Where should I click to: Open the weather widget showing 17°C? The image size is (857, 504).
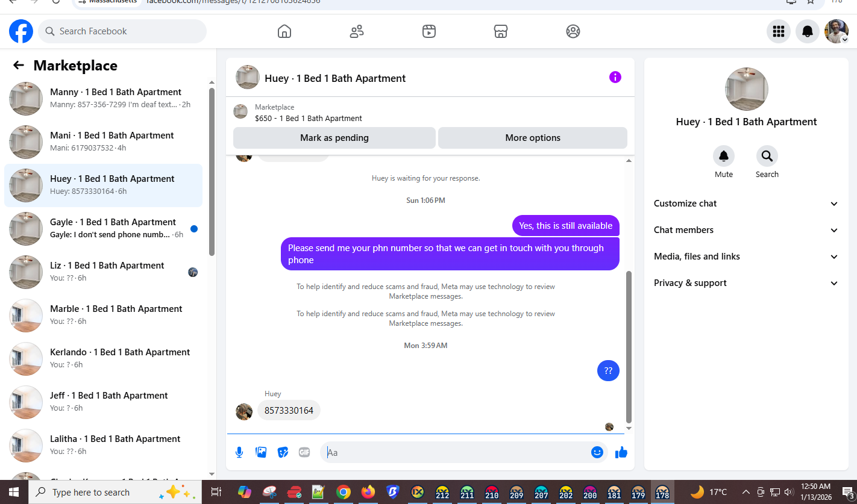click(709, 493)
